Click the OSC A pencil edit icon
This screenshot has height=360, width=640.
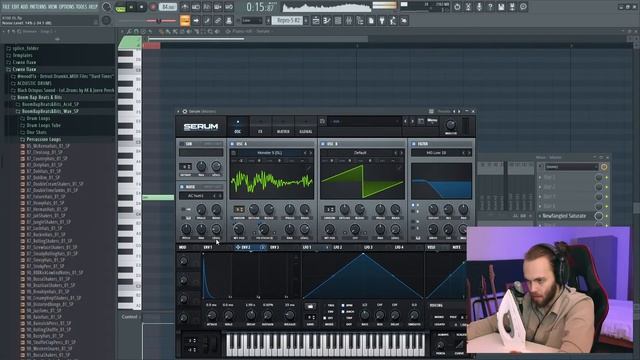(309, 168)
